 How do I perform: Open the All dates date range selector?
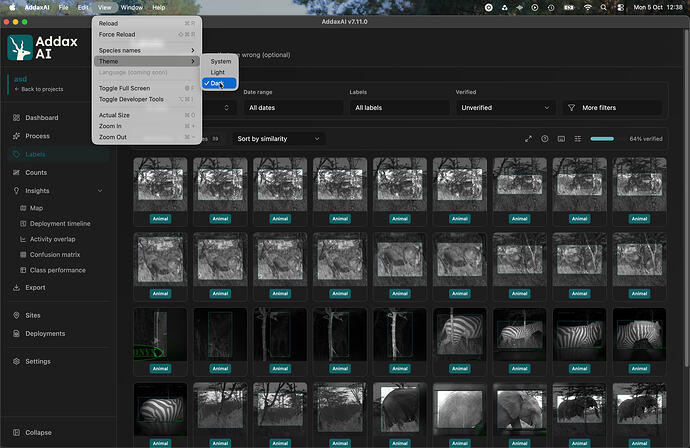(x=294, y=107)
